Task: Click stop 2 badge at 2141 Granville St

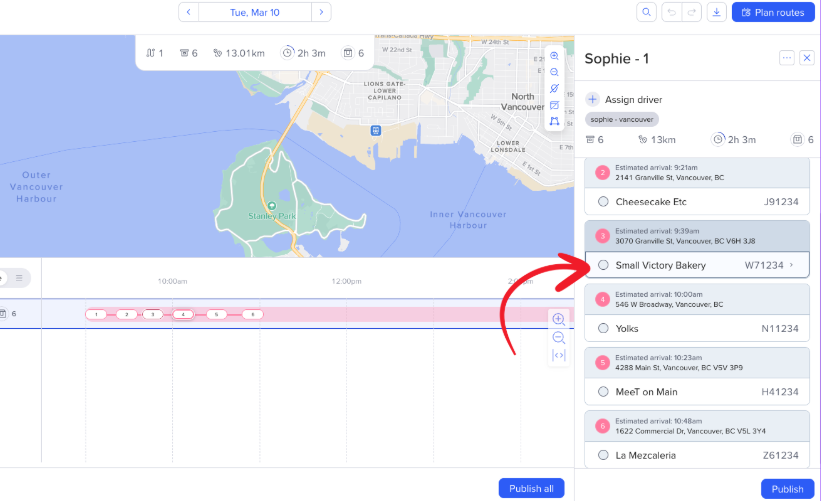Action: point(603,172)
